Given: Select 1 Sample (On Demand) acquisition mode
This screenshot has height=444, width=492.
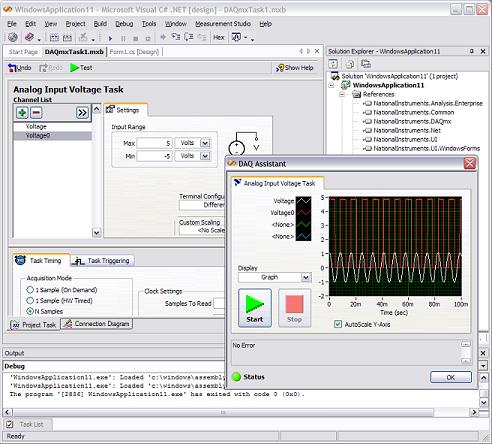Looking at the screenshot, I should click(x=30, y=290).
